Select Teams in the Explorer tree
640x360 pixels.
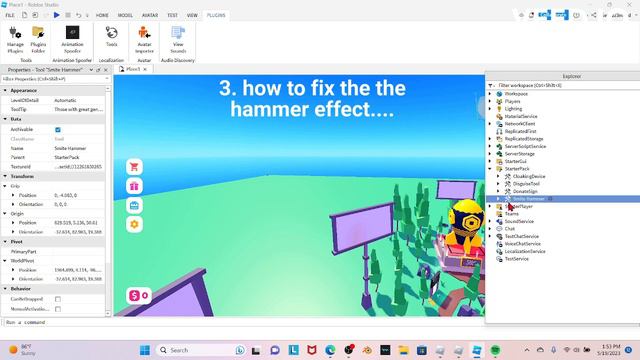pyautogui.click(x=511, y=214)
